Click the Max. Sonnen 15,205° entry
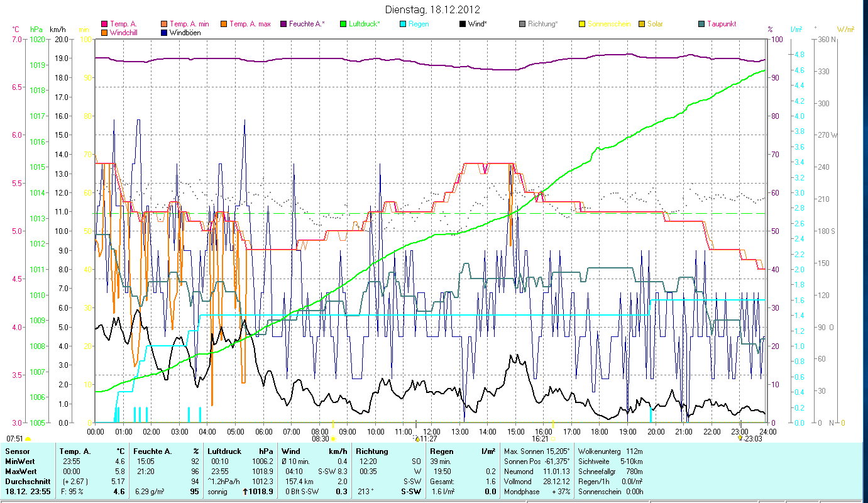This screenshot has height=503, width=868. tap(537, 451)
